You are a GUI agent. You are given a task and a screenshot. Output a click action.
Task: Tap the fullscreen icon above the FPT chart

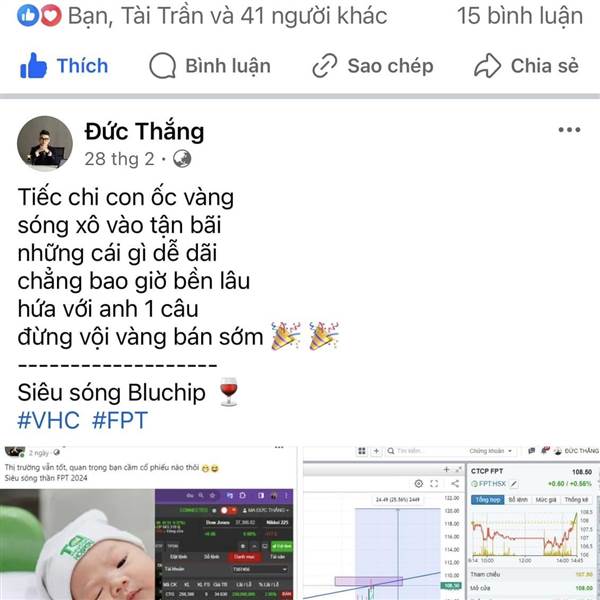tap(434, 484)
